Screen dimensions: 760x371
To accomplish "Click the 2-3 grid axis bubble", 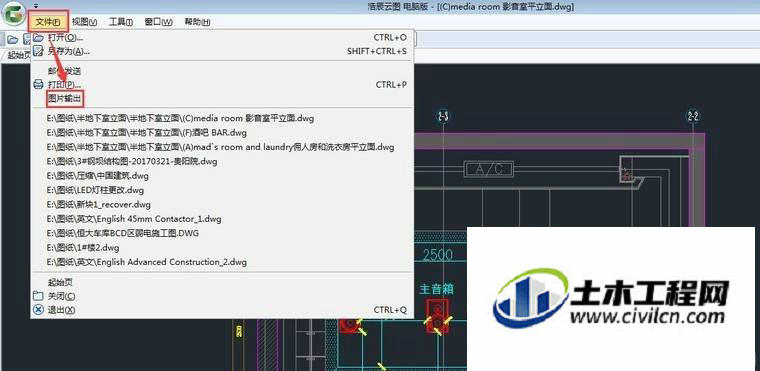I will tap(443, 116).
